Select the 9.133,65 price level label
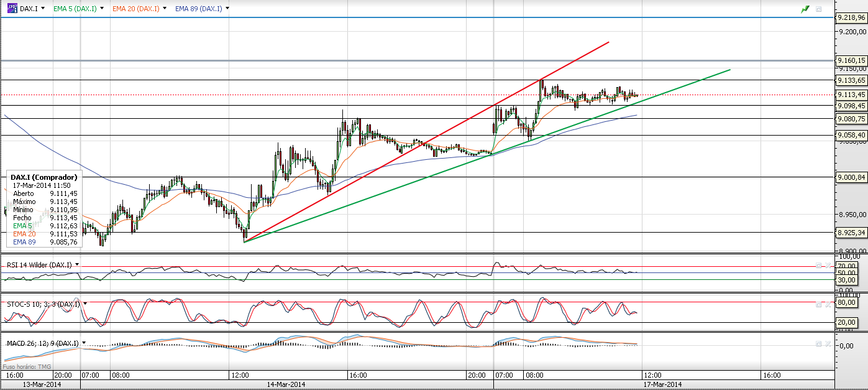 pyautogui.click(x=852, y=80)
